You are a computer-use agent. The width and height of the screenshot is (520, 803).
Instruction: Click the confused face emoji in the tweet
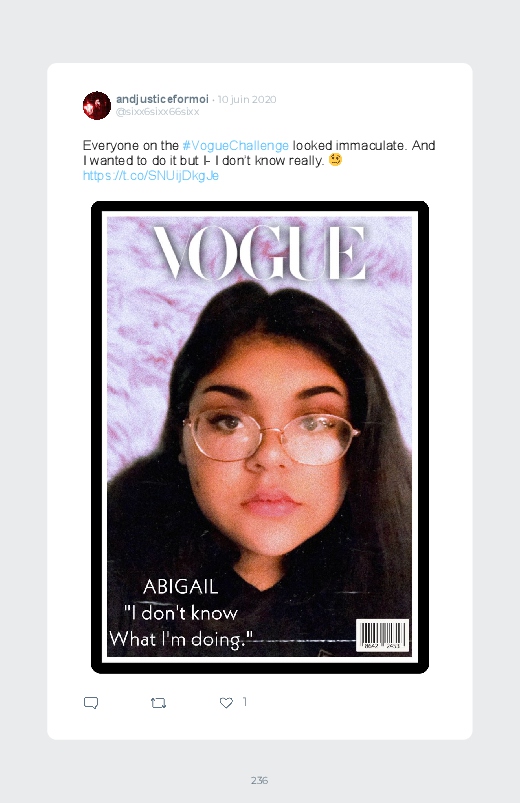tap(335, 160)
